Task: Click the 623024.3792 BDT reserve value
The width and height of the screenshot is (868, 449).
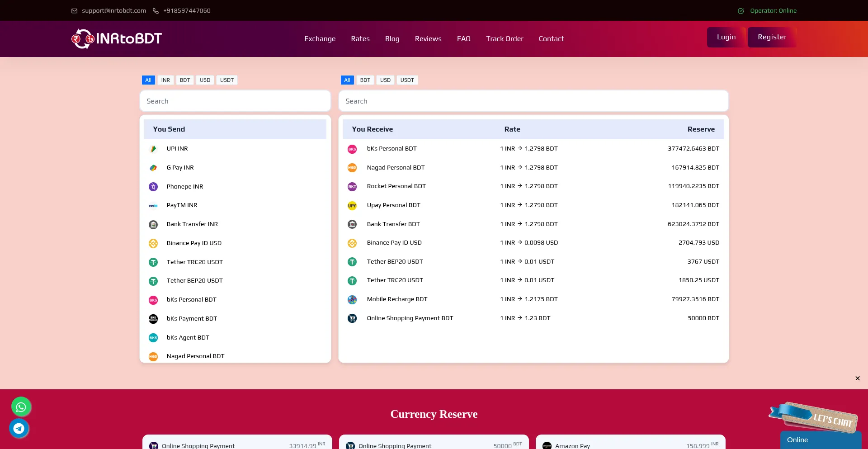Action: click(x=693, y=224)
